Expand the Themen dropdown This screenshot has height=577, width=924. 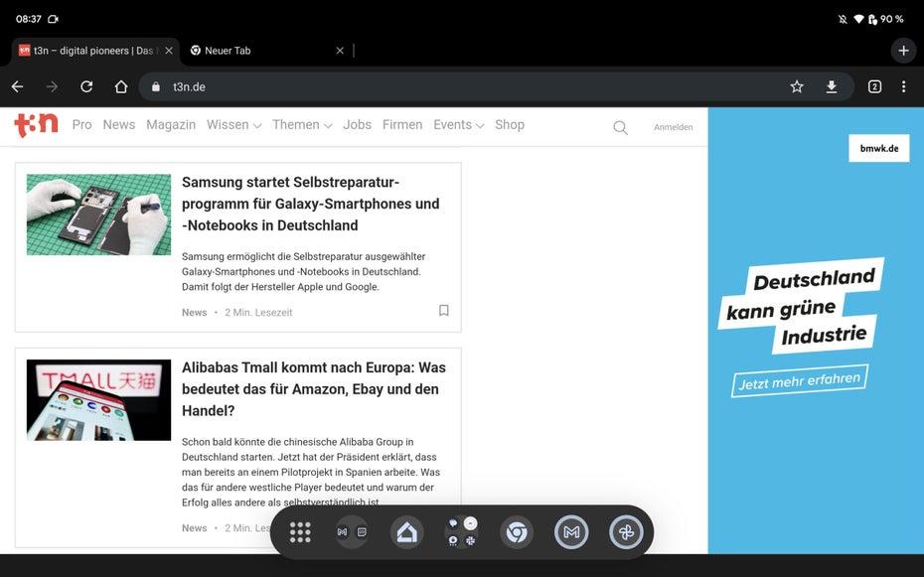point(302,125)
